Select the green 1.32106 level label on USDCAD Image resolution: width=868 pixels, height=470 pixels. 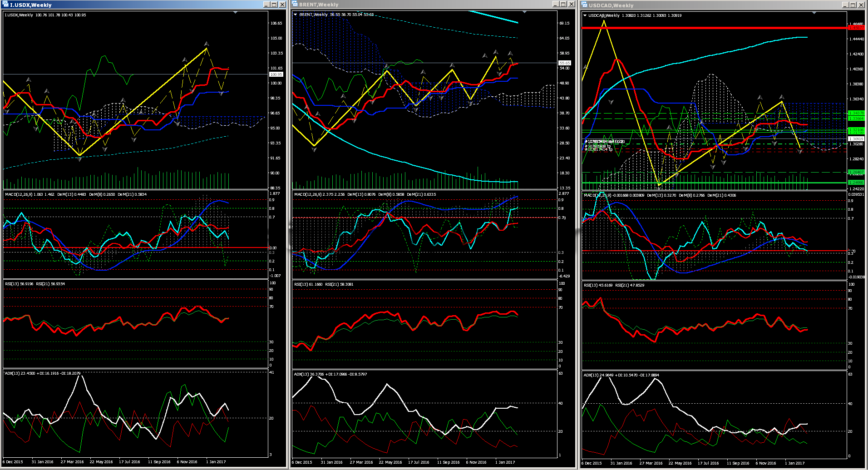[x=856, y=130]
